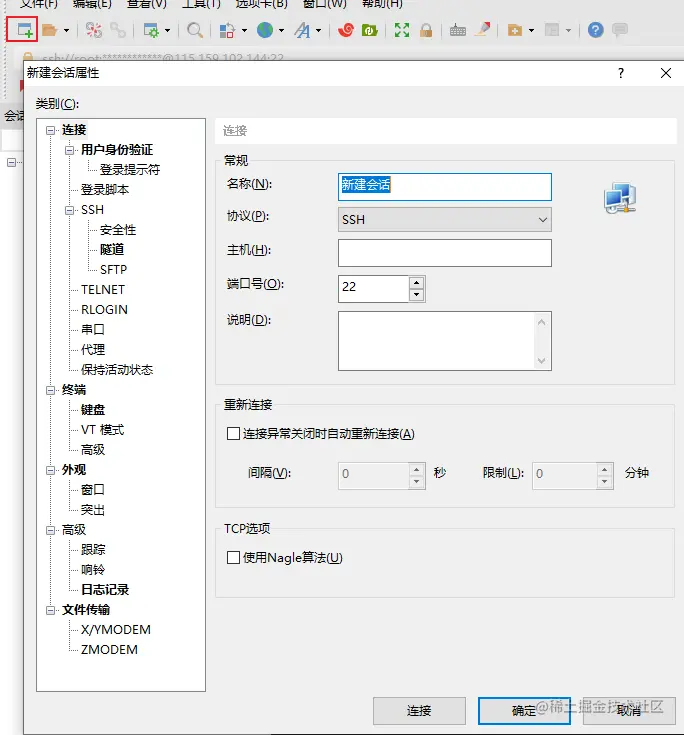Click the Disconnect toolbar icon
Viewport: 684px width, 735px height.
point(94,30)
